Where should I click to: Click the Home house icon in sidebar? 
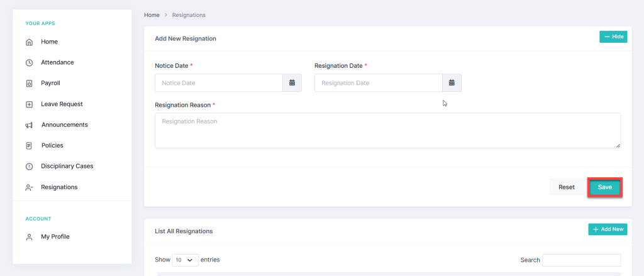coord(29,42)
